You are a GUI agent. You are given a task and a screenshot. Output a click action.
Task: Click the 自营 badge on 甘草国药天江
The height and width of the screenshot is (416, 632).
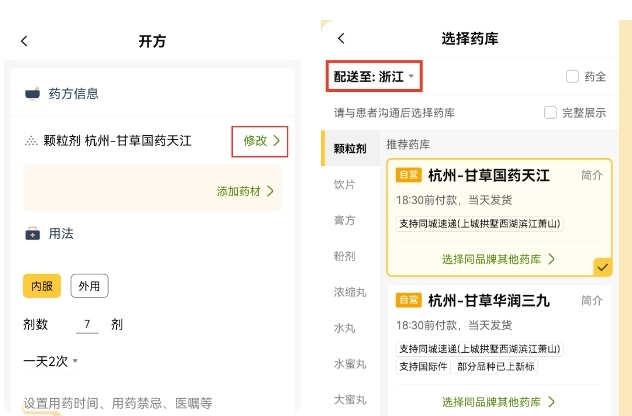pos(409,175)
